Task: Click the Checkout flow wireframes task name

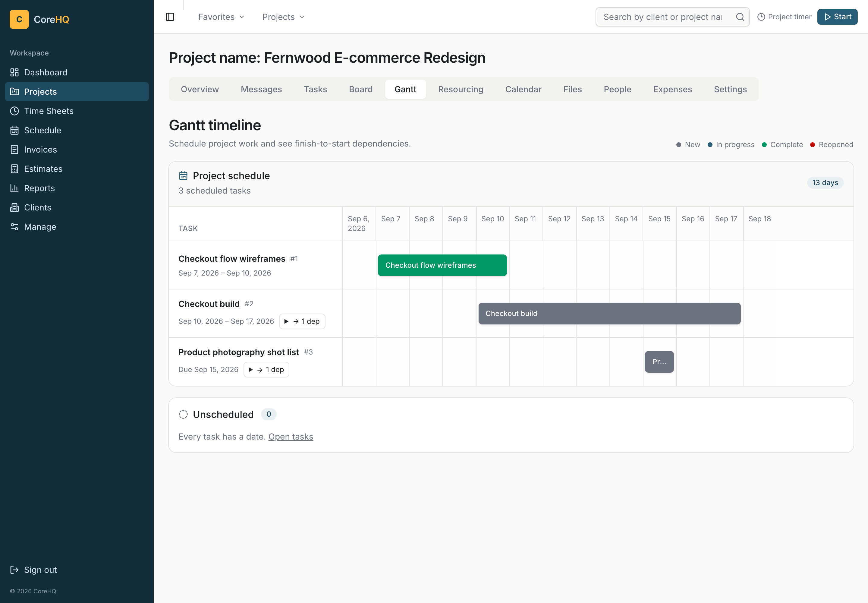Action: [x=231, y=259]
